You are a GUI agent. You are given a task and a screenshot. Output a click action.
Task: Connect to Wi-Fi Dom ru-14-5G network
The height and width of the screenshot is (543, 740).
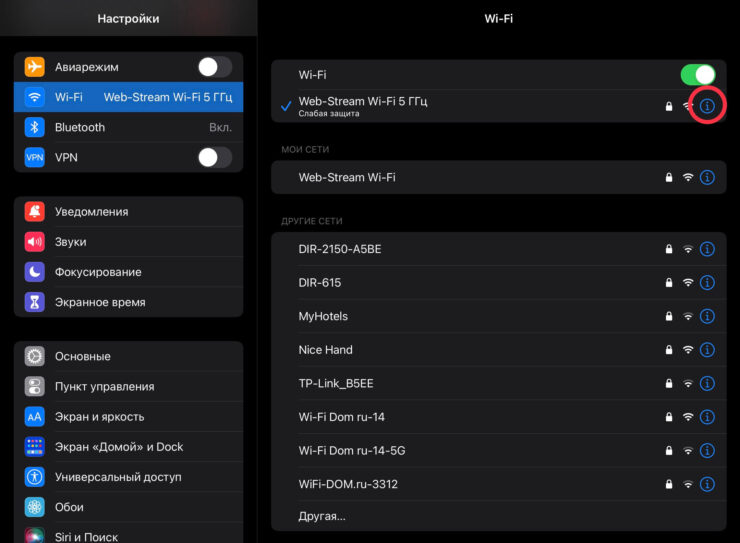[498, 451]
